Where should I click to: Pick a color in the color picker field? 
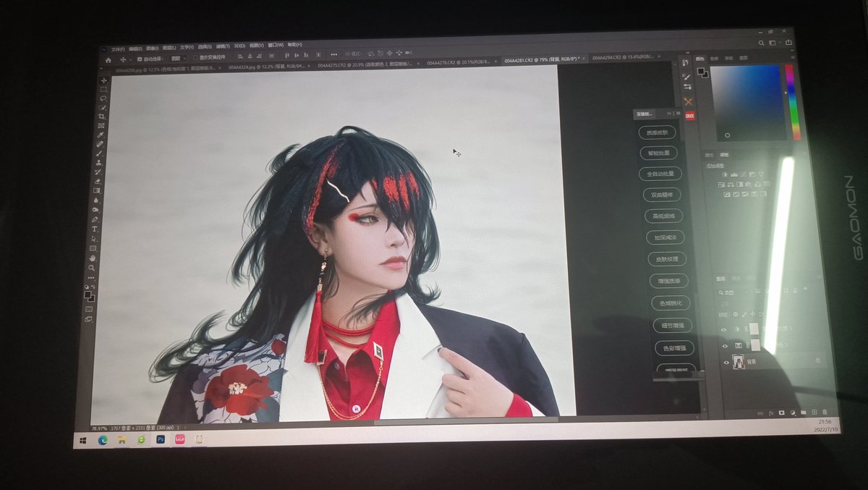(749, 103)
